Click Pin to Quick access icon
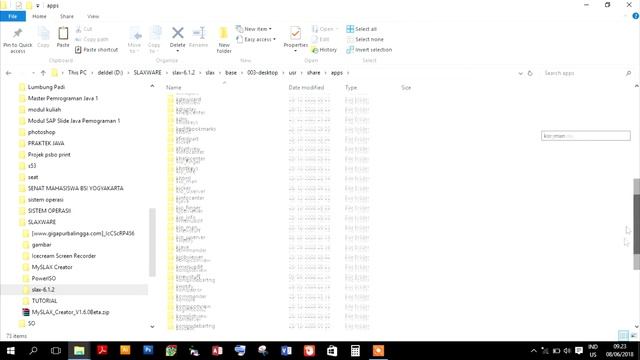The width and height of the screenshot is (640, 360). coord(17,40)
